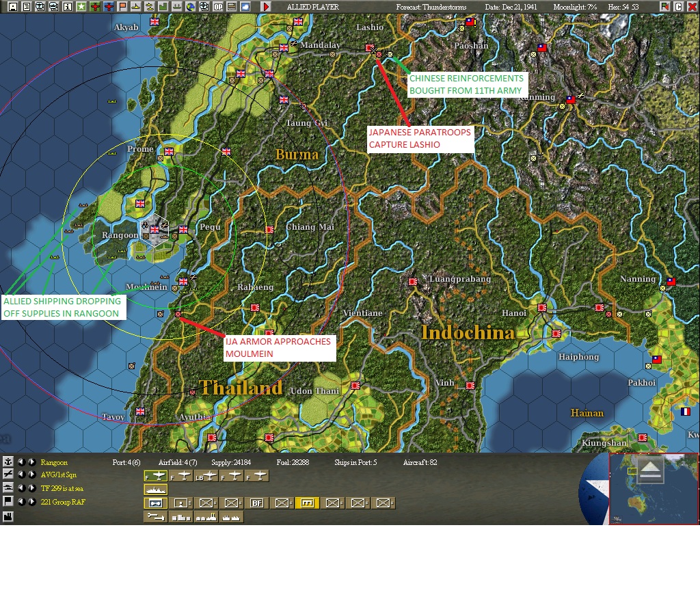
Task: Click the weather cloud toolbar icon
Action: (245, 6)
